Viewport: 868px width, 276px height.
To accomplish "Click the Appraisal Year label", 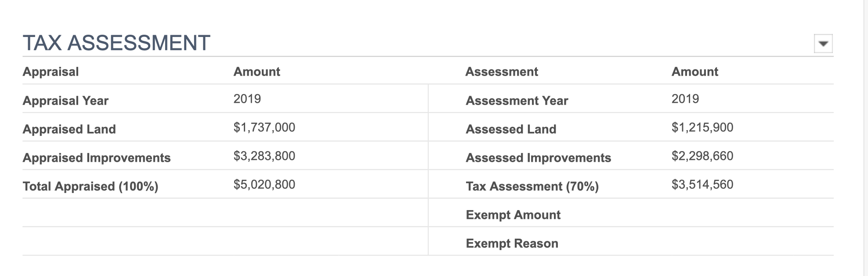I will coord(65,101).
